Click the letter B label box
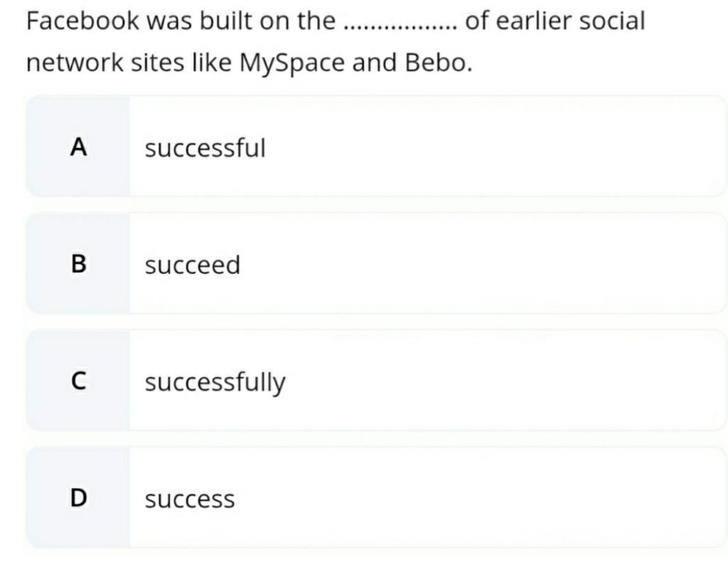The width and height of the screenshot is (728, 577). coord(78,263)
